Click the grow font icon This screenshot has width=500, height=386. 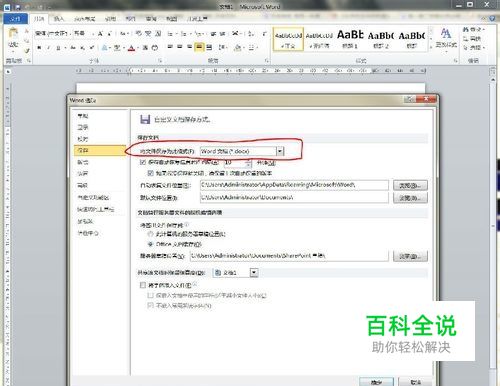pyautogui.click(x=100, y=34)
